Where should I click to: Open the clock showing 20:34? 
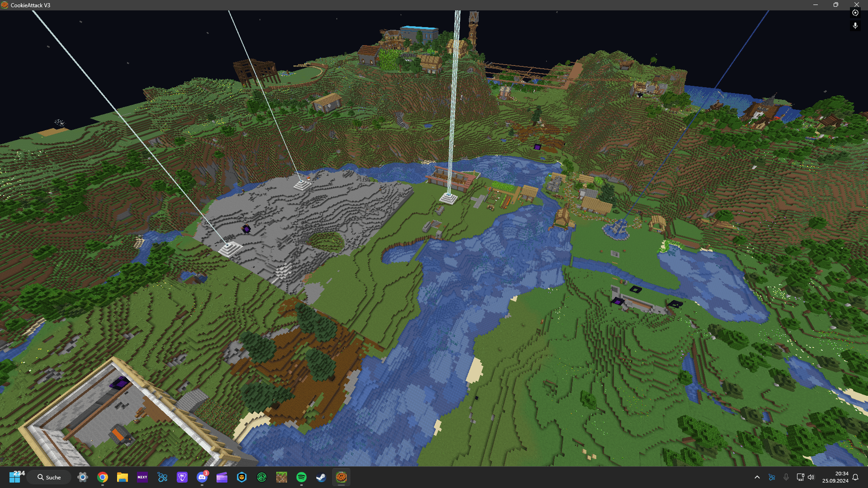[x=835, y=477]
